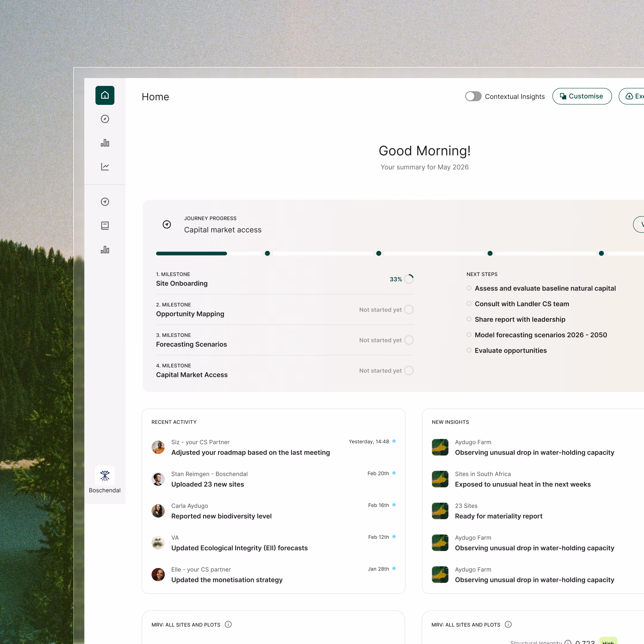Open activity Adjusted your roadmap based on the last meeting
The width and height of the screenshot is (644, 644).
pyautogui.click(x=274, y=447)
